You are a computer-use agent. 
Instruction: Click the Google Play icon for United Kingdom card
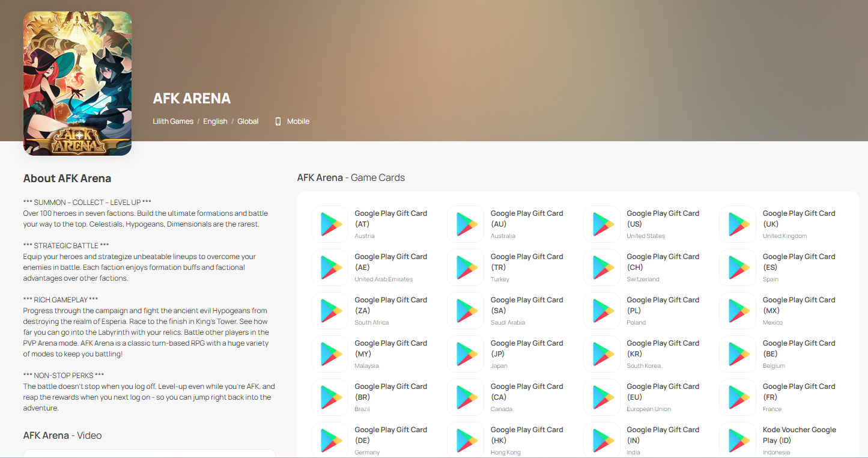(738, 224)
